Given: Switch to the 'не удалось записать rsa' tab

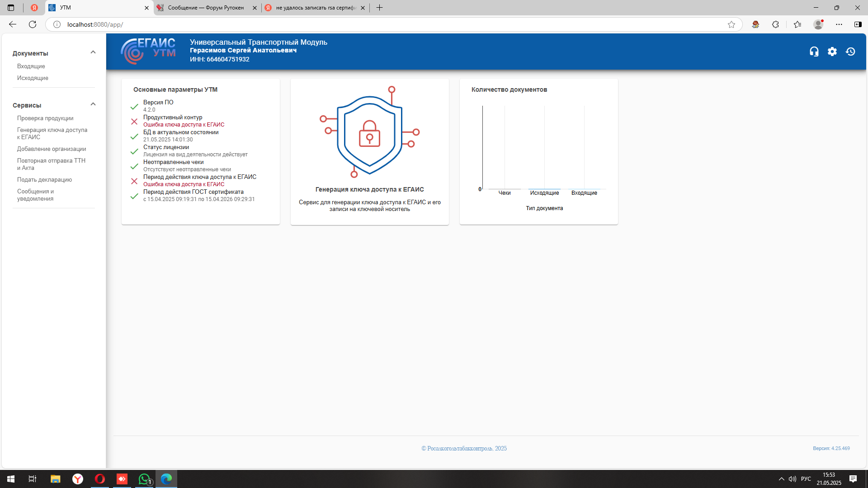Looking at the screenshot, I should coord(316,8).
